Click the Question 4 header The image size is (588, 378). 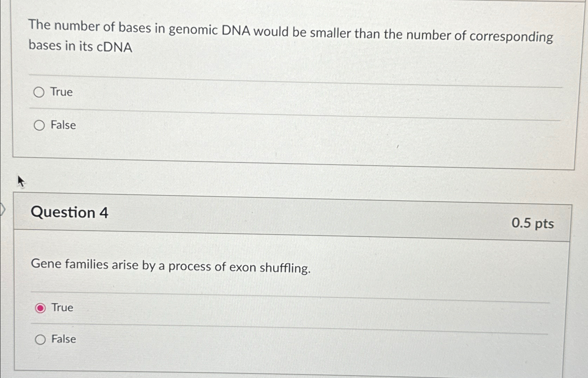pyautogui.click(x=70, y=213)
